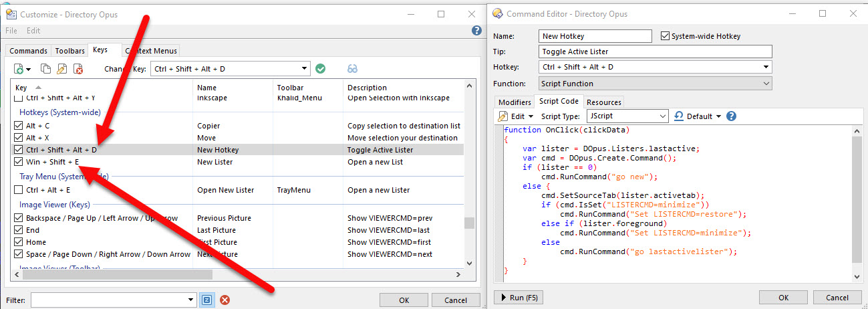This screenshot has width=868, height=309.
Task: Open the Function dropdown showing Script Function
Action: click(766, 84)
